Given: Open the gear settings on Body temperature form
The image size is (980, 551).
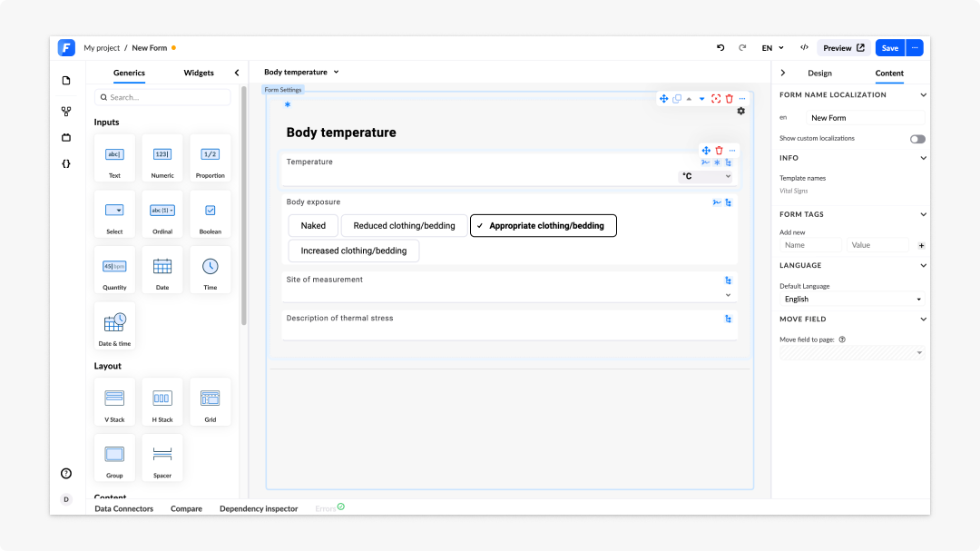Looking at the screenshot, I should click(740, 111).
